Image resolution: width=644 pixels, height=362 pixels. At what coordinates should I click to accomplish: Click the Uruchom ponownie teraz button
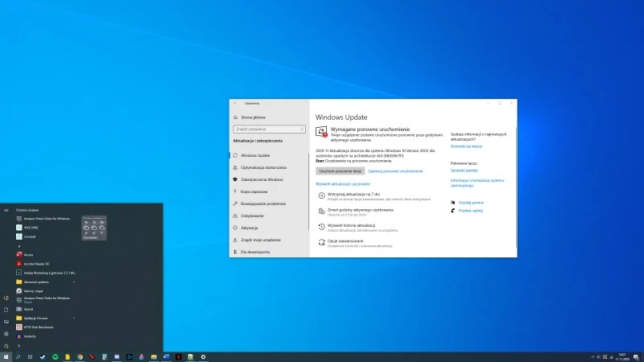click(340, 171)
